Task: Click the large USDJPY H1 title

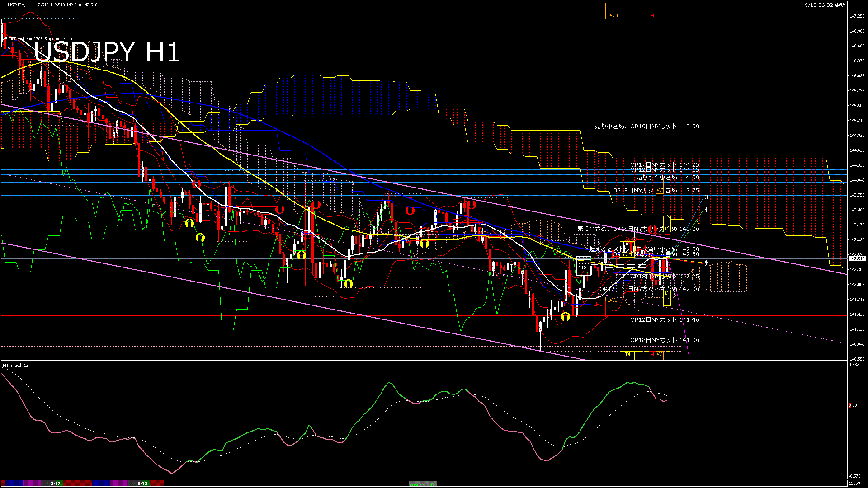Action: tap(107, 52)
